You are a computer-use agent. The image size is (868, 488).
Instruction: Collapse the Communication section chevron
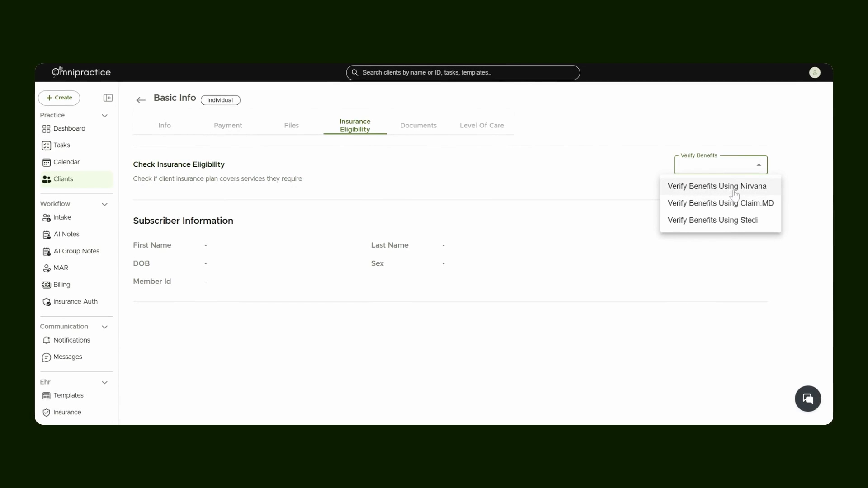pyautogui.click(x=105, y=327)
